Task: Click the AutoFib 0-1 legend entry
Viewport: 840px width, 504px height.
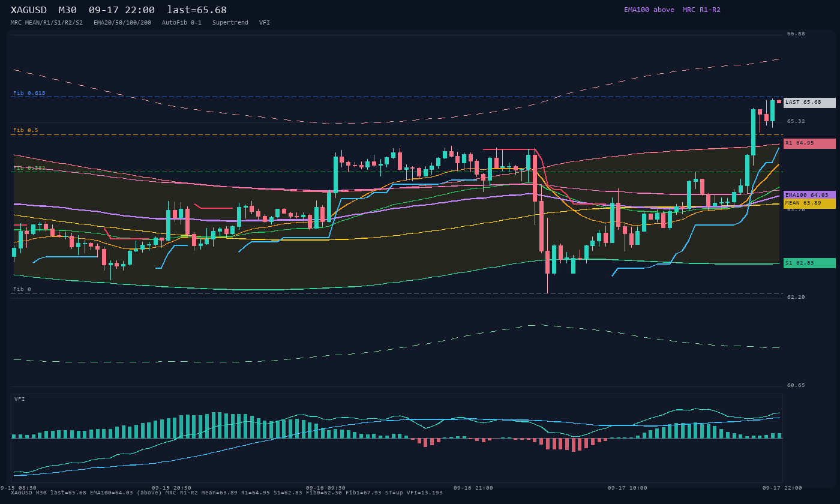Action: pyautogui.click(x=182, y=23)
